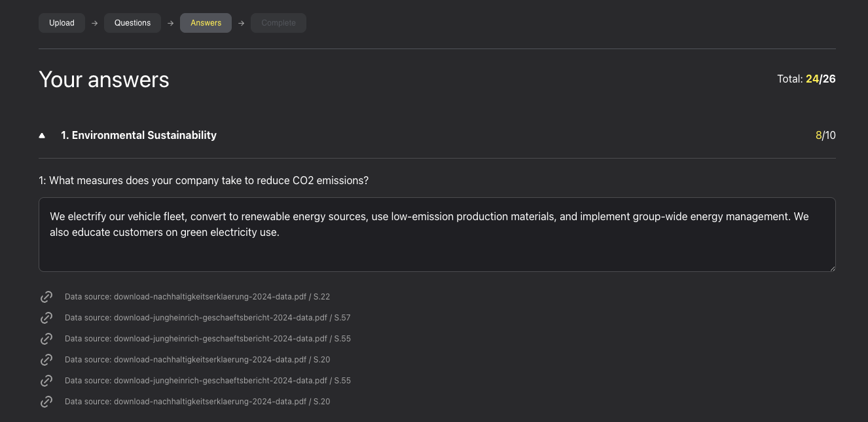Click the Environmental Sustainability section heading
This screenshot has width=868, height=422.
[x=138, y=135]
